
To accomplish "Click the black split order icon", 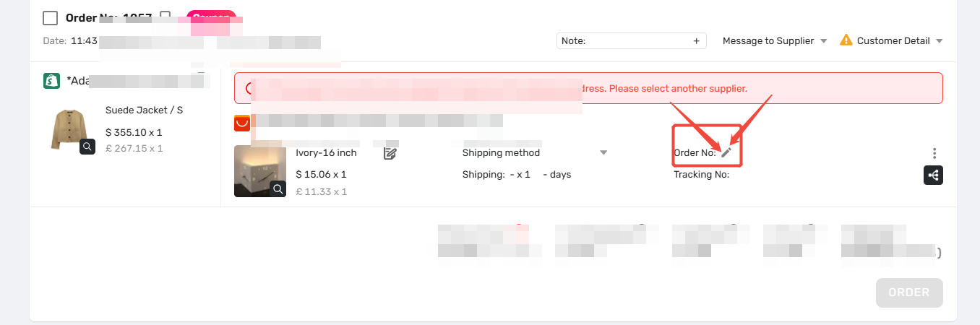I will [933, 175].
